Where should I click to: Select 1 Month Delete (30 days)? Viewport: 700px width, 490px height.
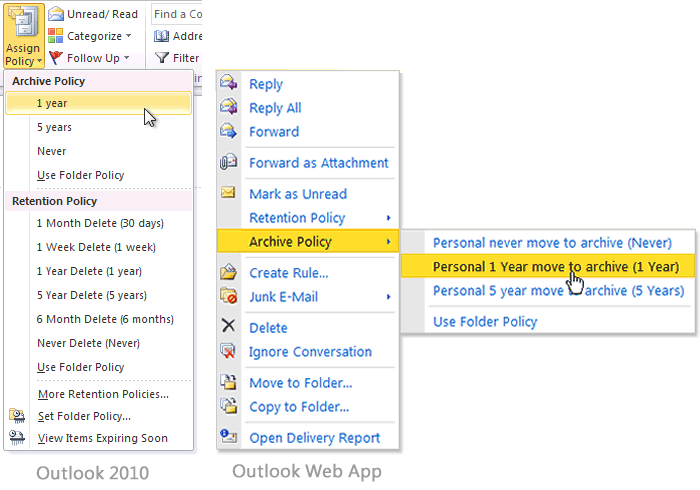(x=99, y=223)
